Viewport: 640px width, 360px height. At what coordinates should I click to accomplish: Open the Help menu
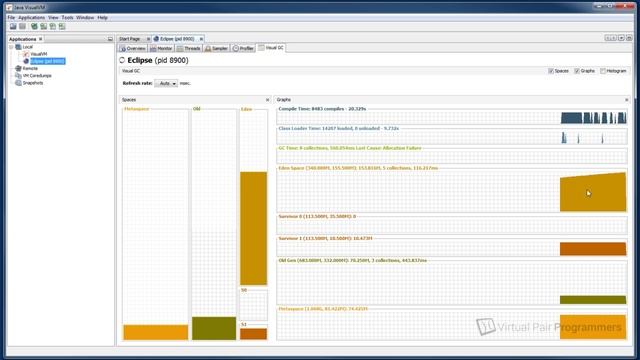point(102,18)
